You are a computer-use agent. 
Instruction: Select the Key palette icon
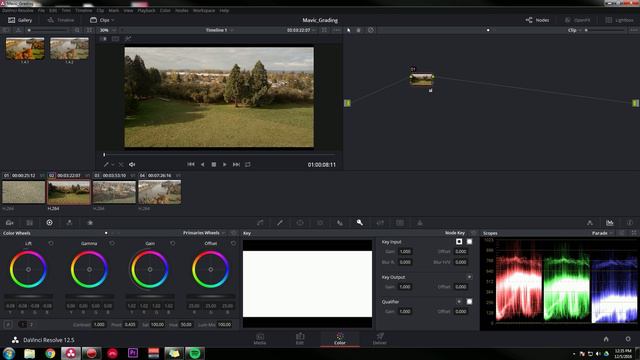coord(360,223)
